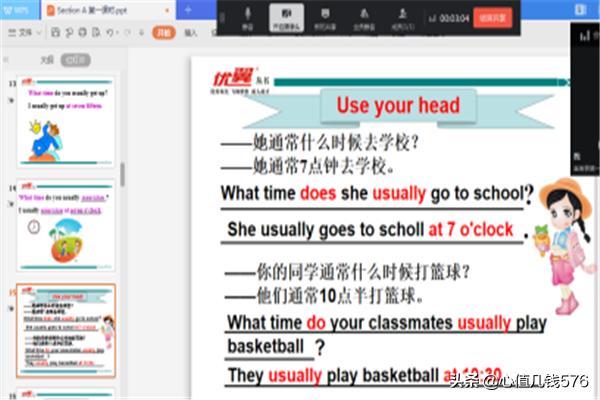Select slide 15 thumbnail Use your head
600x400 pixels.
tap(66, 331)
